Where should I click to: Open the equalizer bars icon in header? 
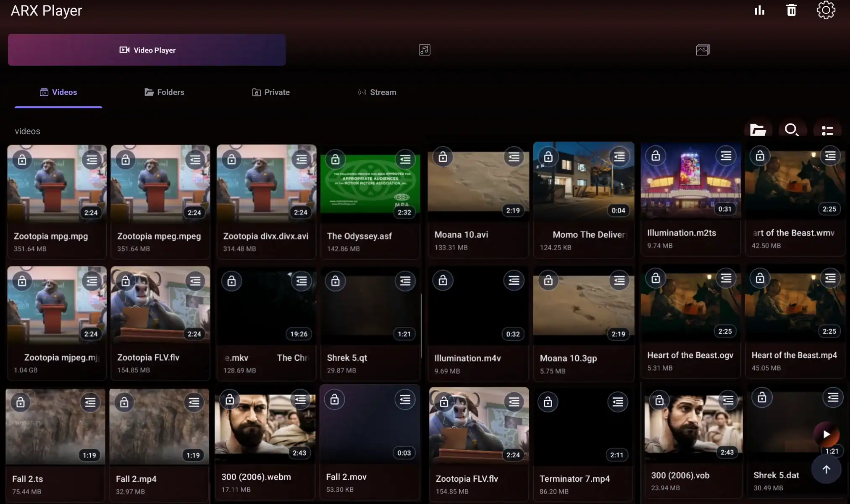click(759, 10)
